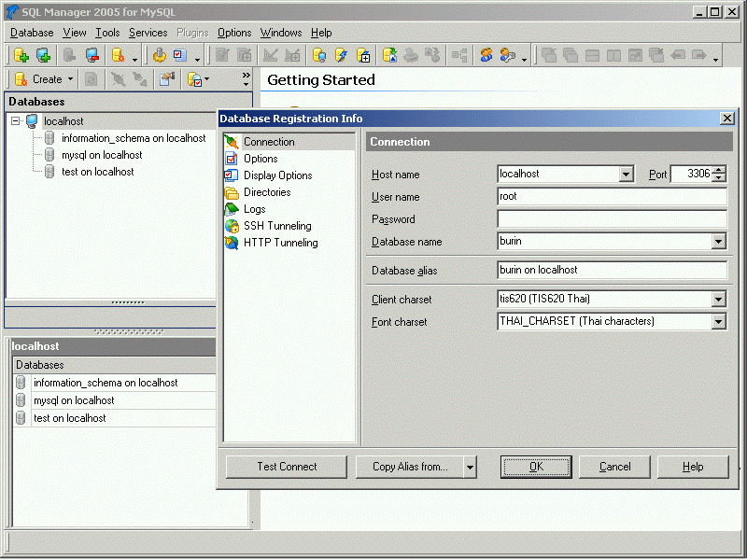Open the User Manager two-people icon
The height and width of the screenshot is (560, 747).
point(486,55)
